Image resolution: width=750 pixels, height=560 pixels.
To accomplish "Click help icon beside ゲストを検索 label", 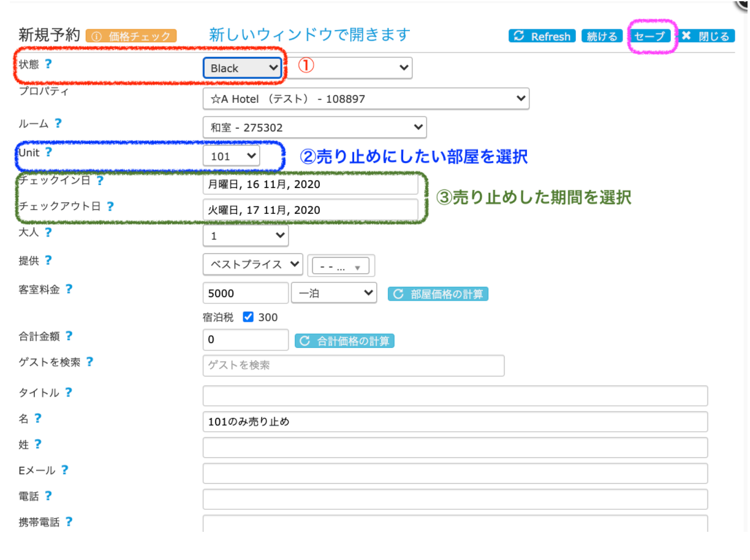I will [x=89, y=361].
